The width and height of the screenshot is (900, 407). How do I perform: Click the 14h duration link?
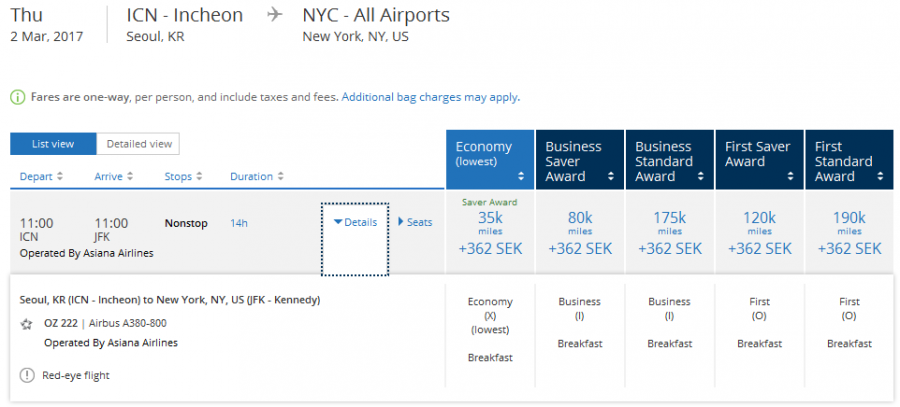coord(239,223)
